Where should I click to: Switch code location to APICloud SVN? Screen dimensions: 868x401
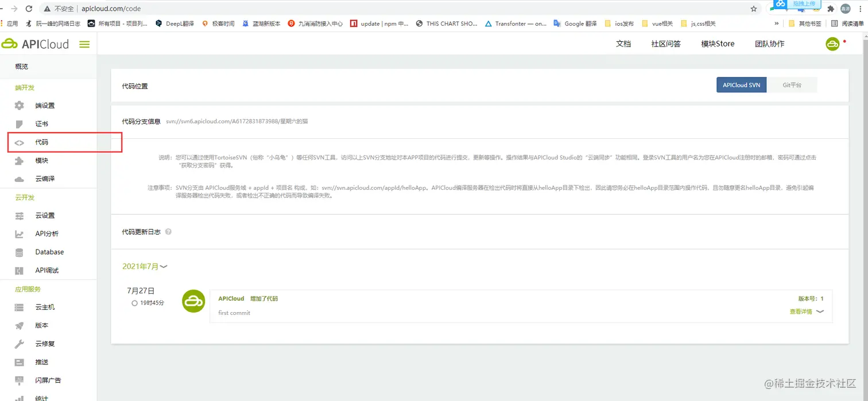coord(741,85)
